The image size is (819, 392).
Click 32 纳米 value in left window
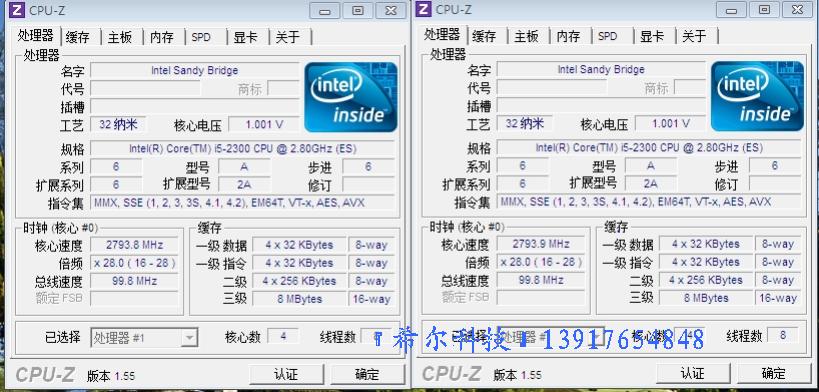coord(118,124)
